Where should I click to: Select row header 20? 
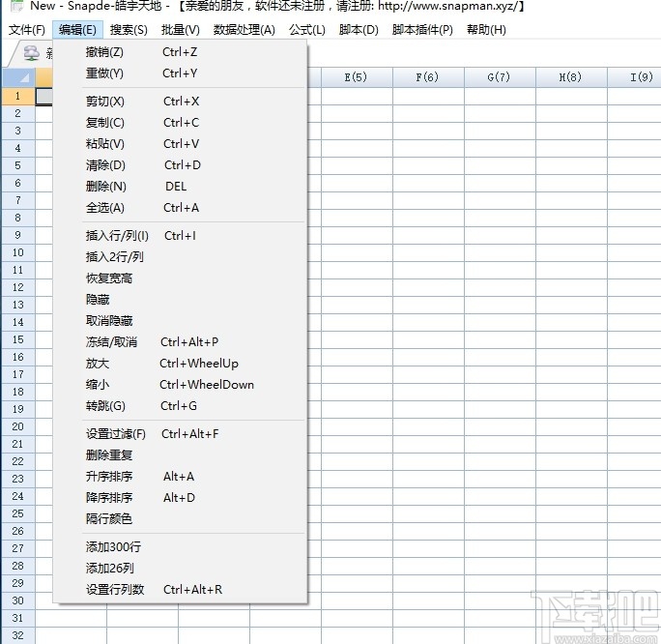pos(18,426)
